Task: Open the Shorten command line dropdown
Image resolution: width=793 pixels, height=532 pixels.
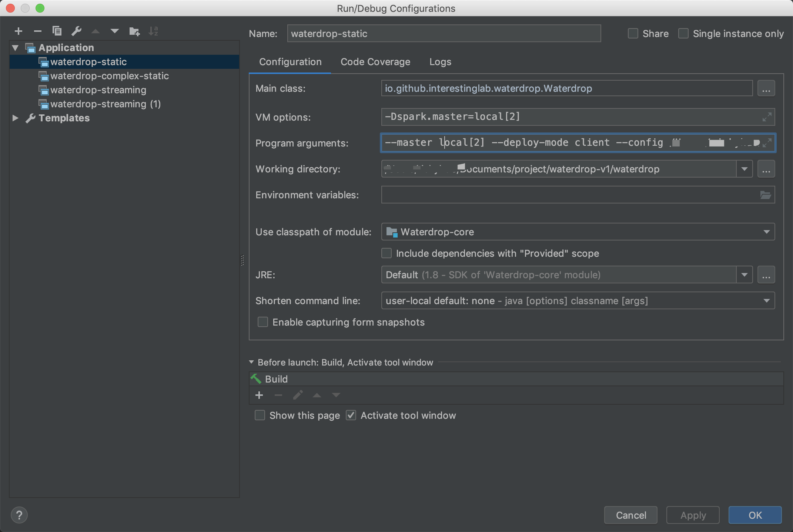Action: (766, 301)
